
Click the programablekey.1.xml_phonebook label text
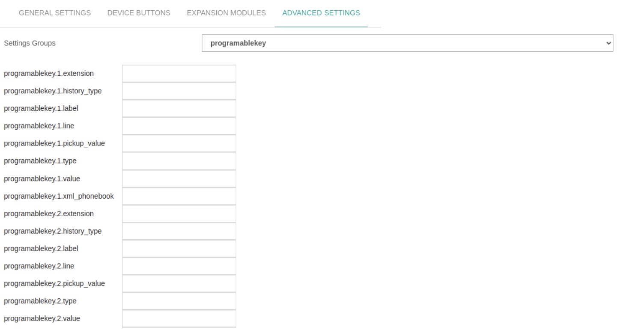(x=59, y=196)
